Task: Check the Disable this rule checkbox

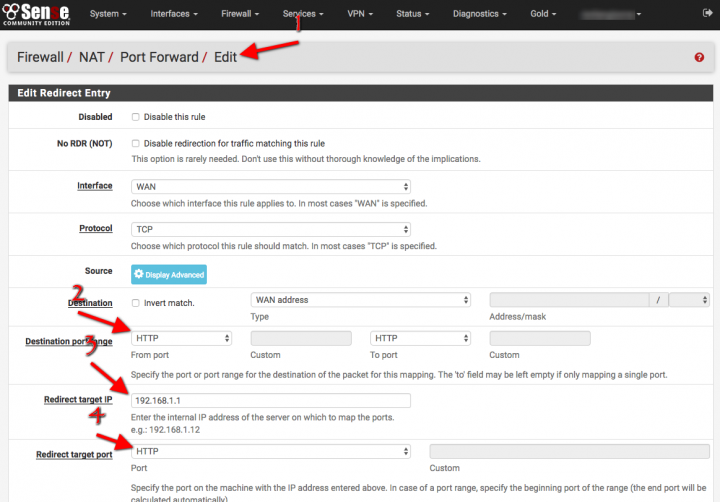Action: click(x=135, y=117)
